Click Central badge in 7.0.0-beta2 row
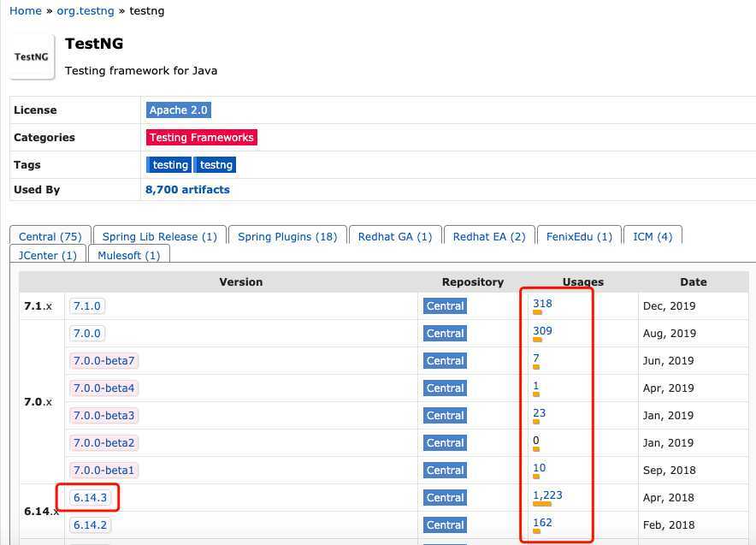 [445, 442]
